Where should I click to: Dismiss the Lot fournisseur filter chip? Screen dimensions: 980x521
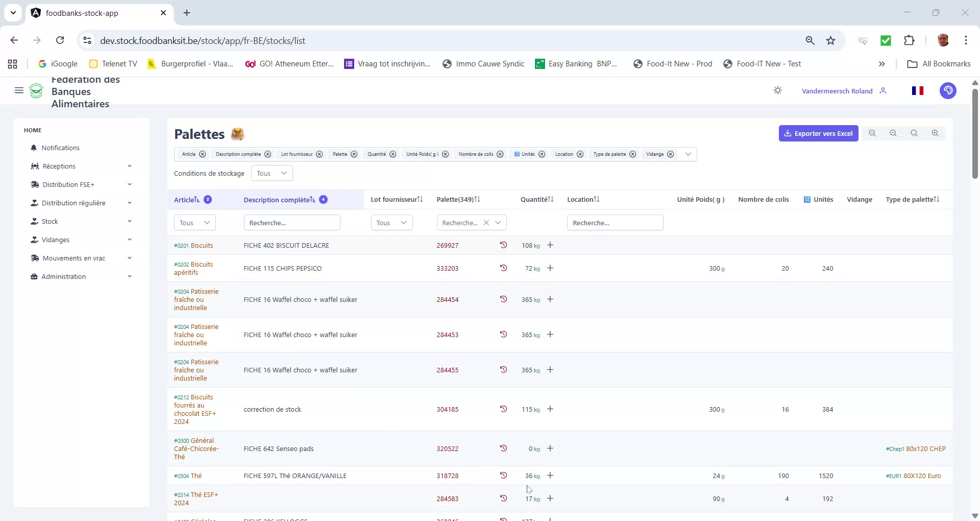point(320,154)
